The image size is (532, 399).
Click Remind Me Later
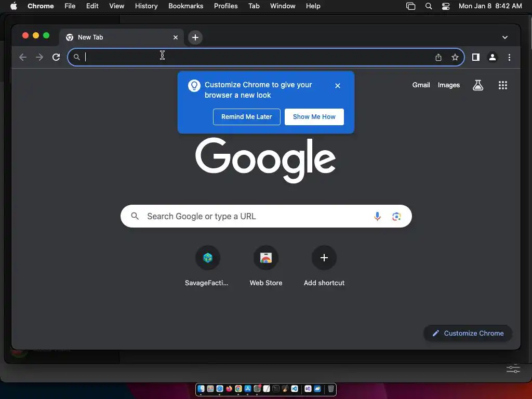click(x=247, y=117)
